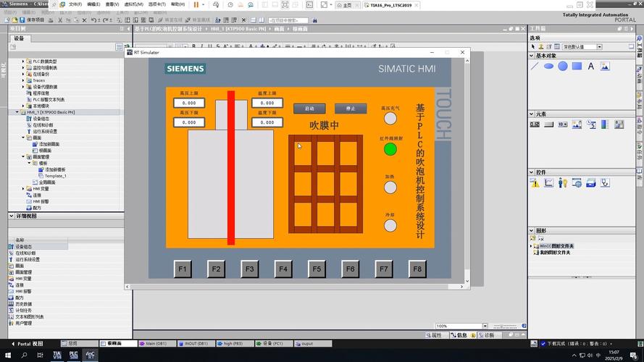Viewport: 644px width, 362px height.
Task: Select the Text field 'A' tool
Action: (590, 66)
